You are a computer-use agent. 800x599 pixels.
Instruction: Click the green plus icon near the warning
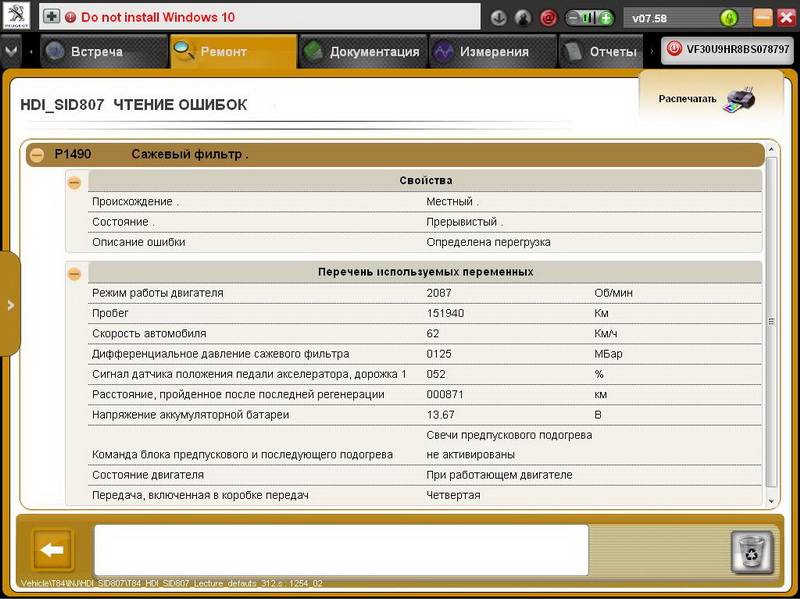point(52,18)
